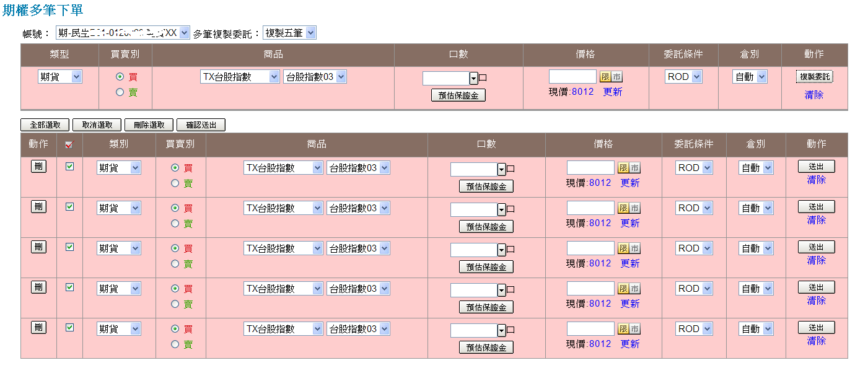Select the 賣 sell radio in the top template row
Viewport: 868px width, 368px height.
(x=120, y=92)
